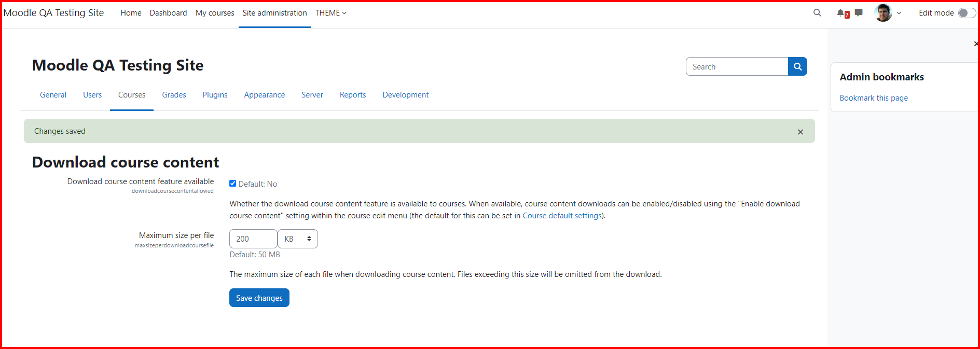Click the Maximum size per file label
Viewport: 980px width, 349px height.
coord(176,235)
